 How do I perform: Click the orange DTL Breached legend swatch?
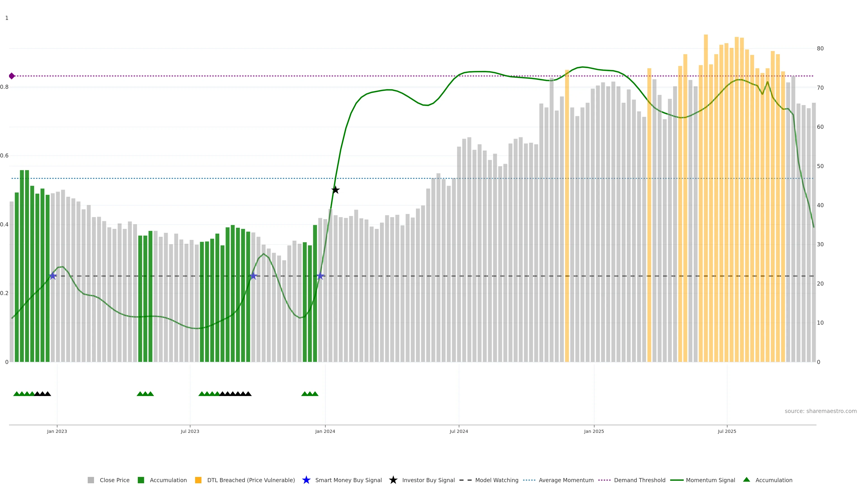(198, 480)
